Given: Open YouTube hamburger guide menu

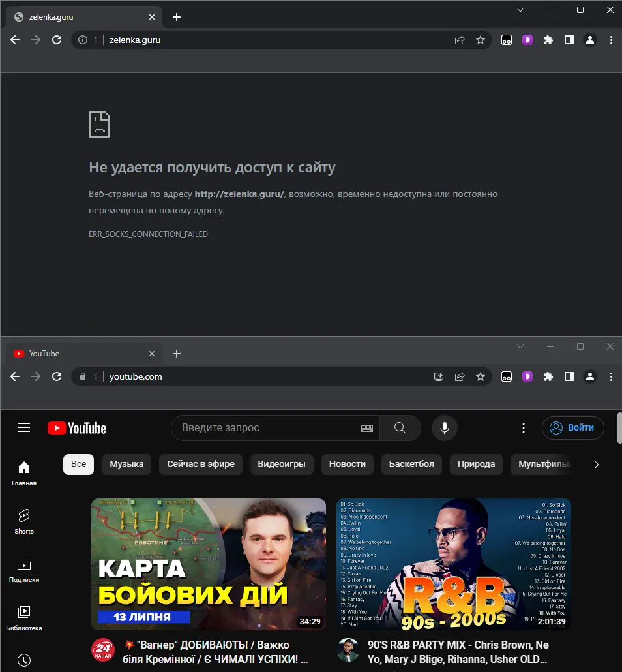Looking at the screenshot, I should click(x=24, y=428).
